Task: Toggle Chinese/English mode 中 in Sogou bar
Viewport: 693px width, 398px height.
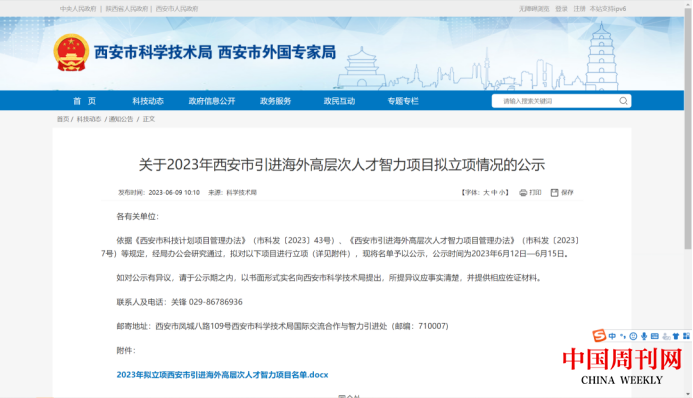Action: click(x=612, y=336)
